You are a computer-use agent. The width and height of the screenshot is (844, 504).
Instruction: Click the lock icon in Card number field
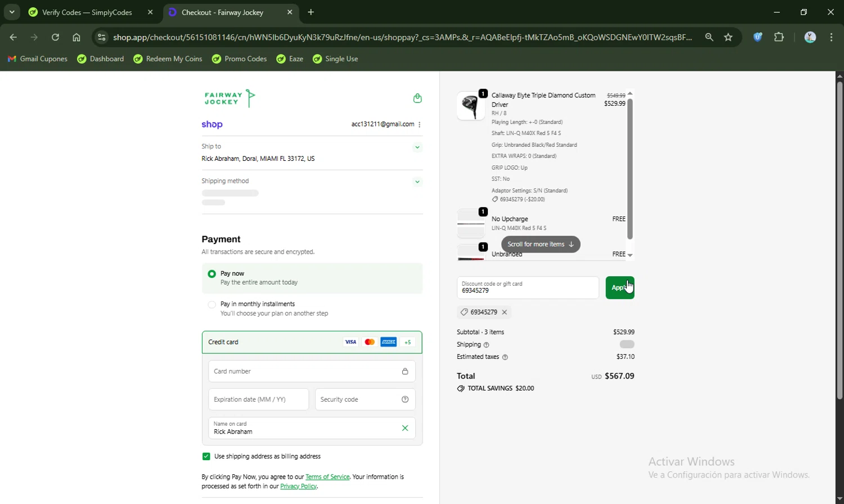coord(405,371)
